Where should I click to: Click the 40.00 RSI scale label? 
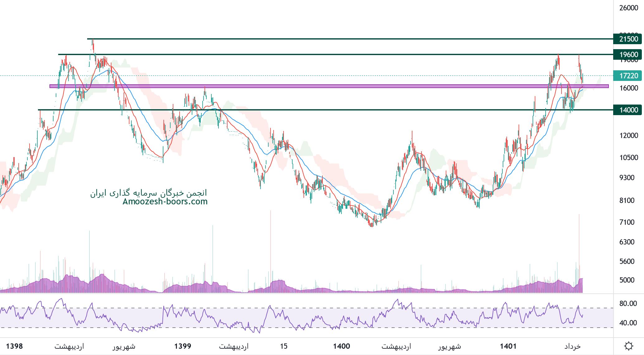point(628,323)
